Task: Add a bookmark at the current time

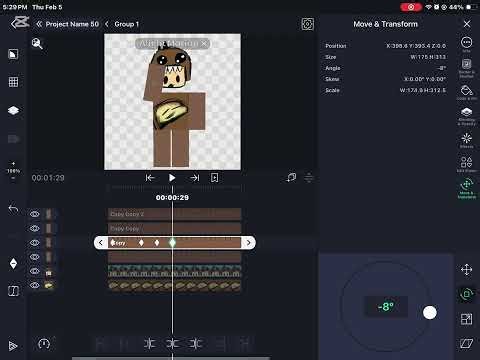Action: point(215,178)
